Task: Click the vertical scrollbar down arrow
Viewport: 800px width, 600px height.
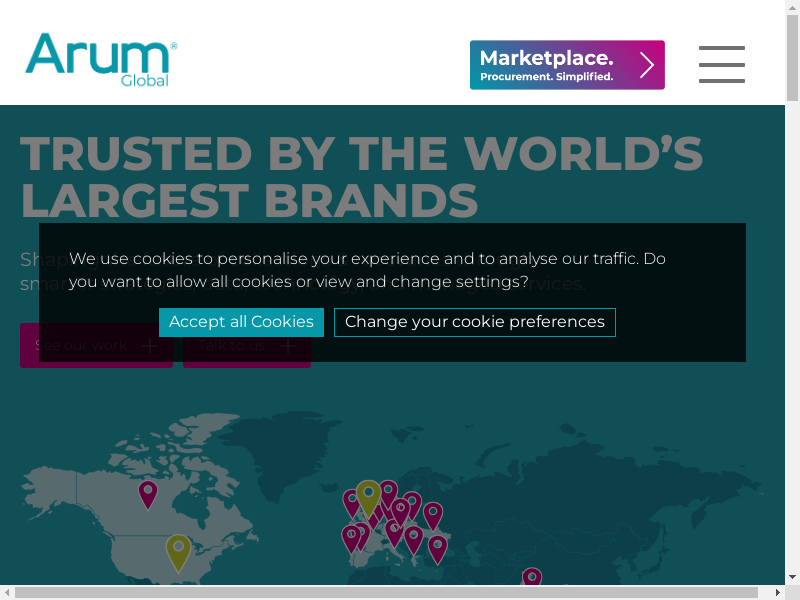Action: (x=792, y=577)
